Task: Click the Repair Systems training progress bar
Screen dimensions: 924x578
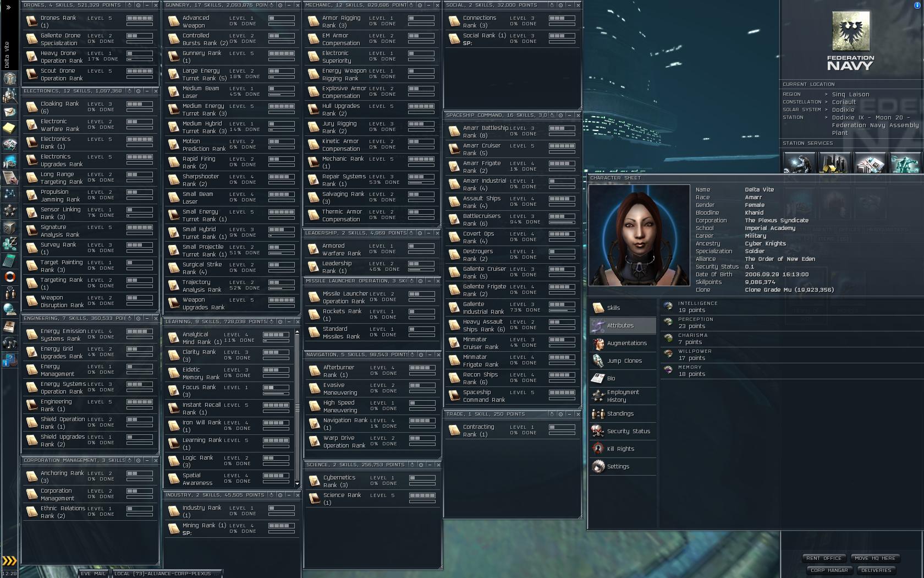Action: [421, 183]
